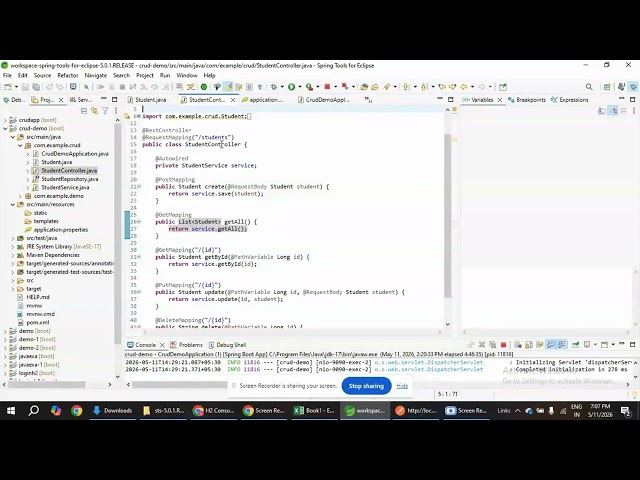Open the Expressions tab
Screen dimensions: 640x480
[570, 100]
